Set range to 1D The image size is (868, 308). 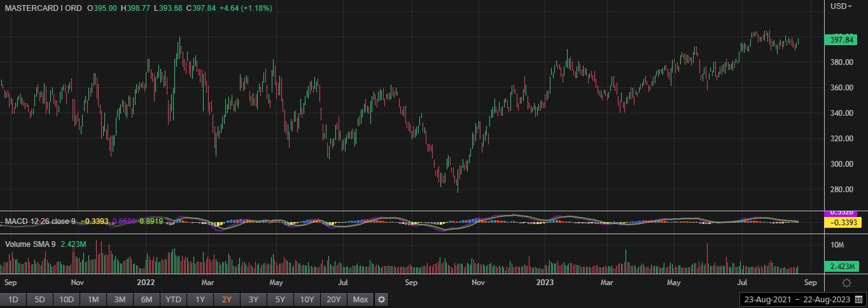[13, 299]
